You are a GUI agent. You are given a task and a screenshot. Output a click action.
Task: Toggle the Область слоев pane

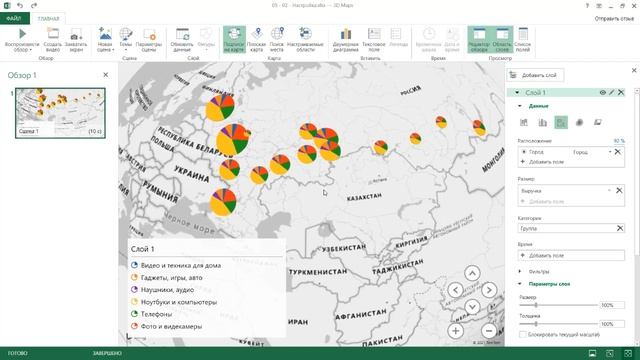pos(502,40)
